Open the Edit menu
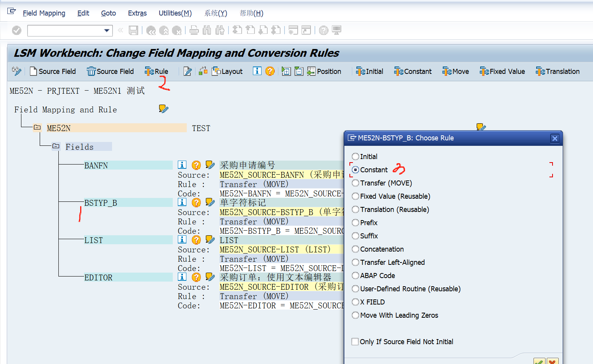The width and height of the screenshot is (593, 364). click(83, 13)
